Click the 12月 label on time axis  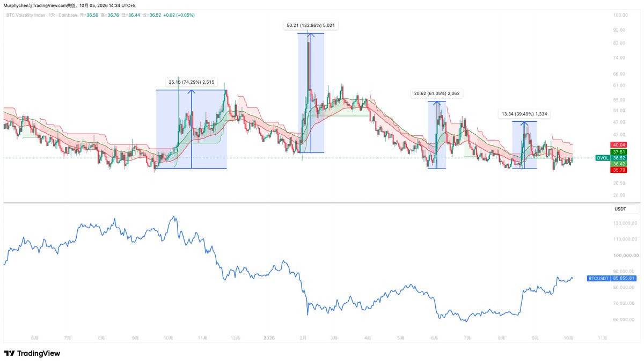pyautogui.click(x=236, y=338)
